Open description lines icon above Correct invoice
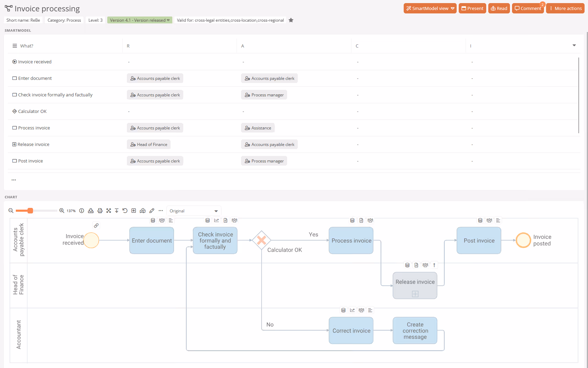This screenshot has height=368, width=588. [x=370, y=310]
